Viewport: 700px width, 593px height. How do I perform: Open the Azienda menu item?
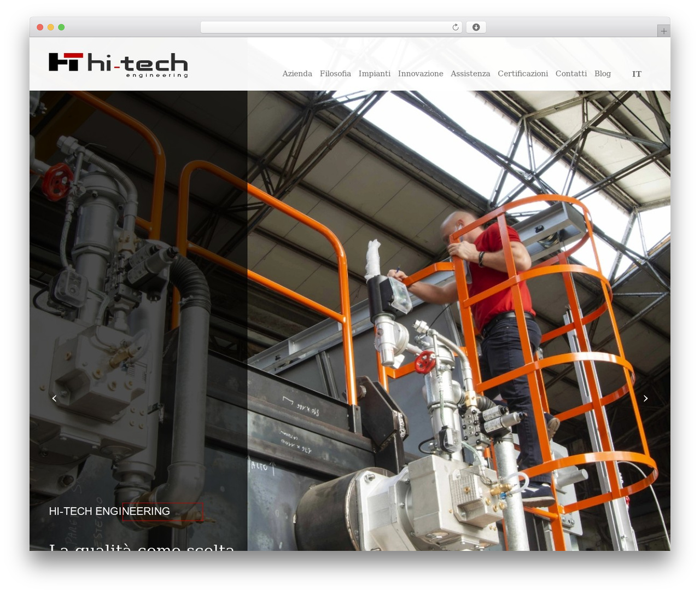pyautogui.click(x=297, y=74)
